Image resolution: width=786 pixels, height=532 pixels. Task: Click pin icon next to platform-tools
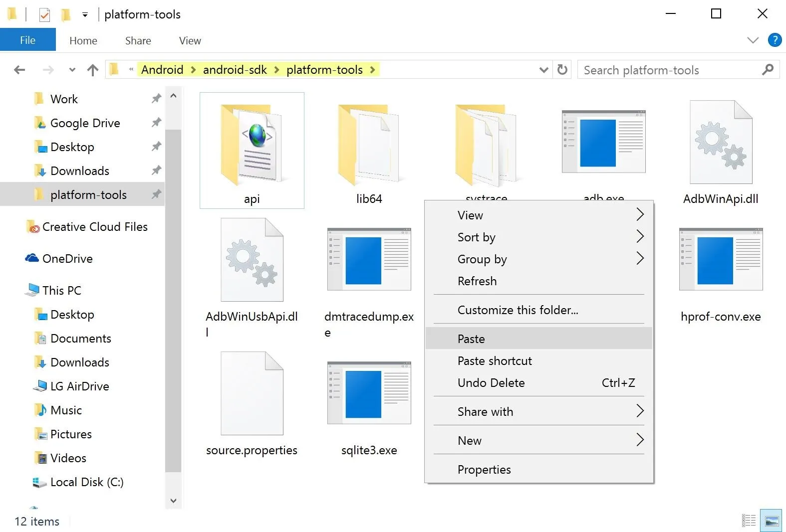tap(156, 194)
